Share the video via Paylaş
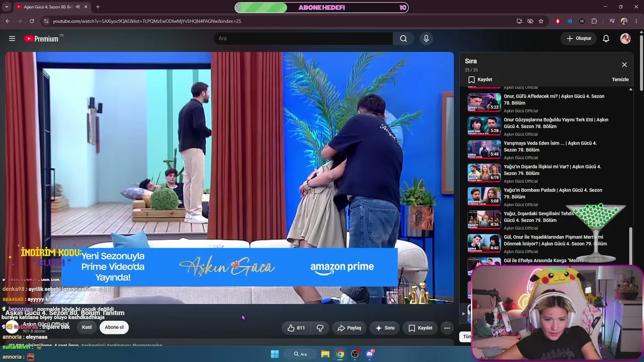 [349, 328]
